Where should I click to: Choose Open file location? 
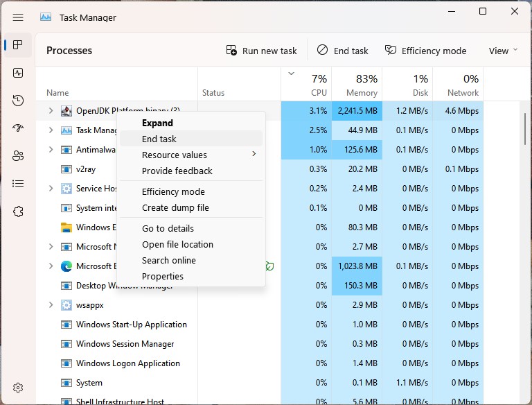coord(191,244)
